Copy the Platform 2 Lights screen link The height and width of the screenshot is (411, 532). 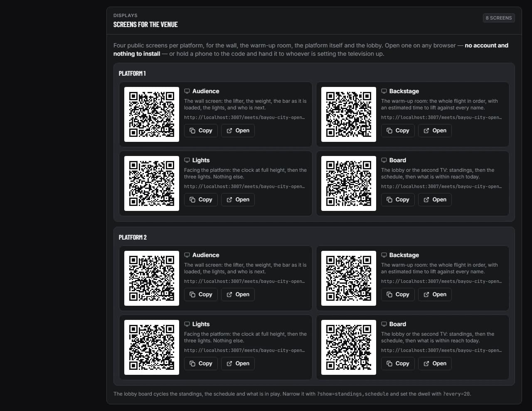[x=201, y=364]
